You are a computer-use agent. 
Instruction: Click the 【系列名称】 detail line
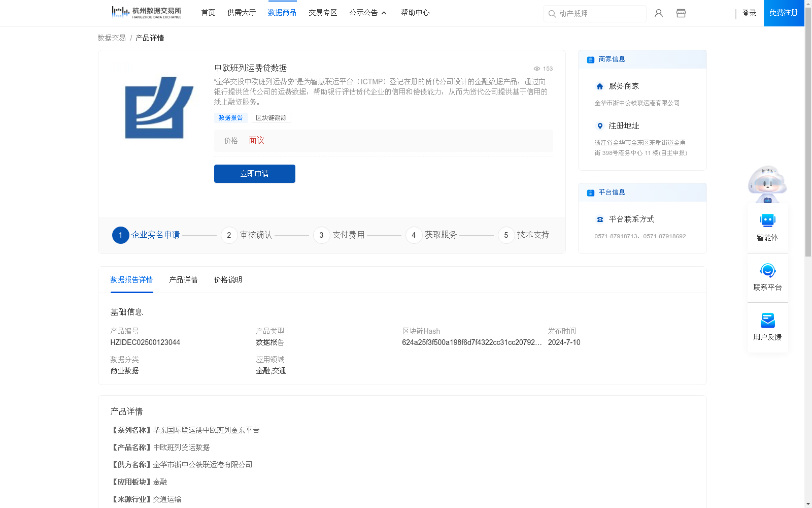click(x=185, y=430)
